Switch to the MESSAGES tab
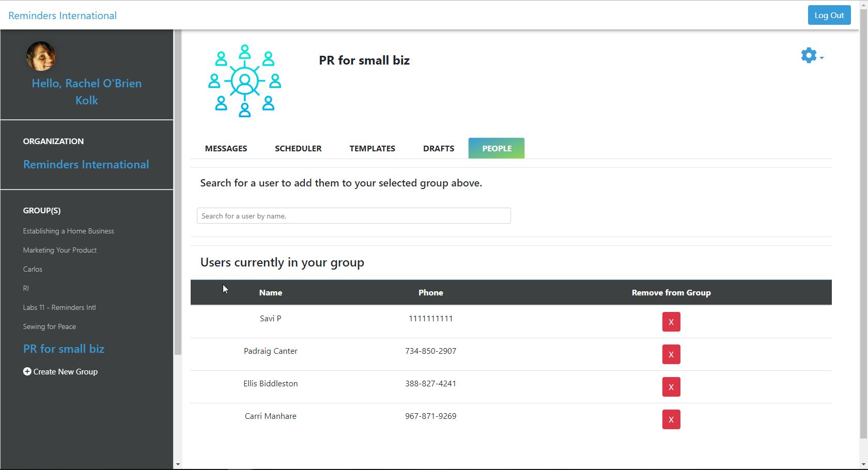868x470 pixels. pyautogui.click(x=226, y=148)
